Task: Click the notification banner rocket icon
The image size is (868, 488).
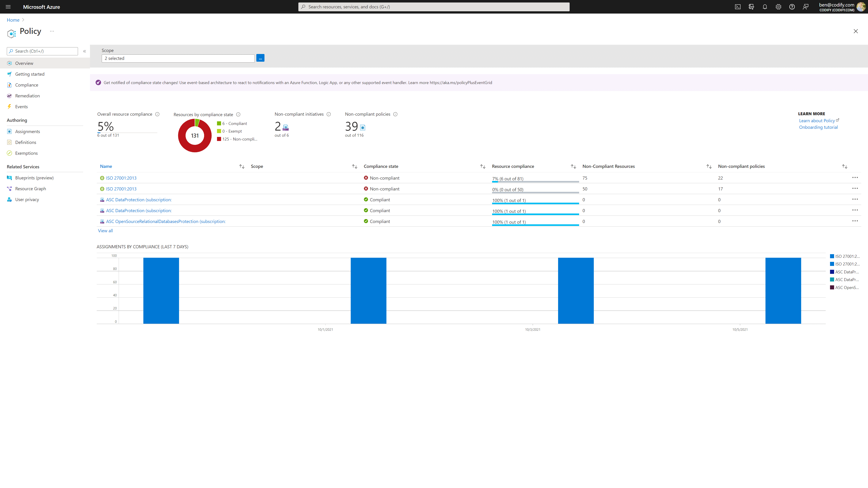Action: [x=98, y=82]
